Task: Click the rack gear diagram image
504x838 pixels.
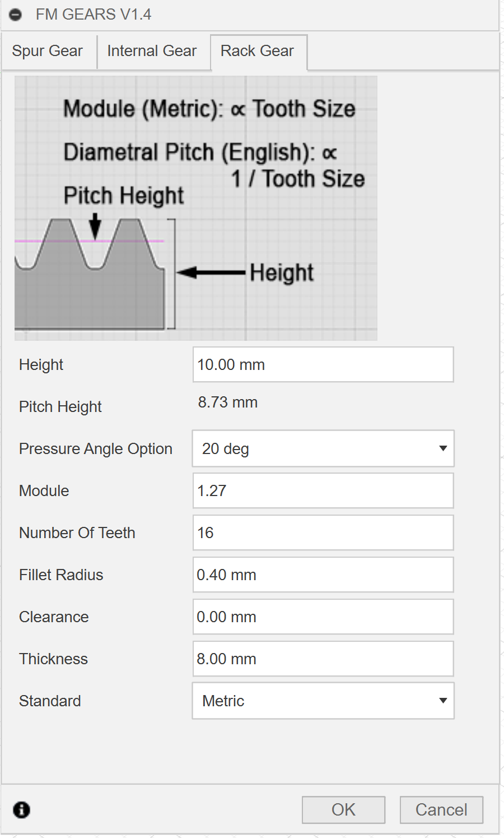Action: point(196,208)
